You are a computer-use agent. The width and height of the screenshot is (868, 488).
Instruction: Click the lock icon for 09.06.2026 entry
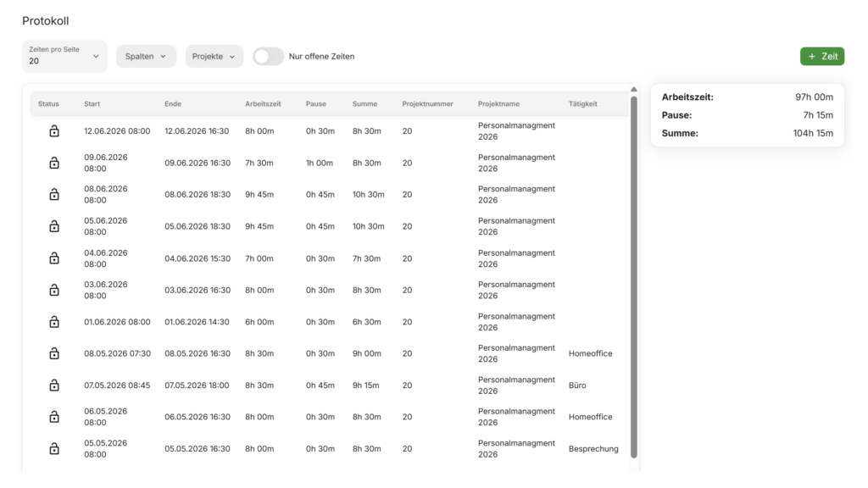(x=53, y=163)
